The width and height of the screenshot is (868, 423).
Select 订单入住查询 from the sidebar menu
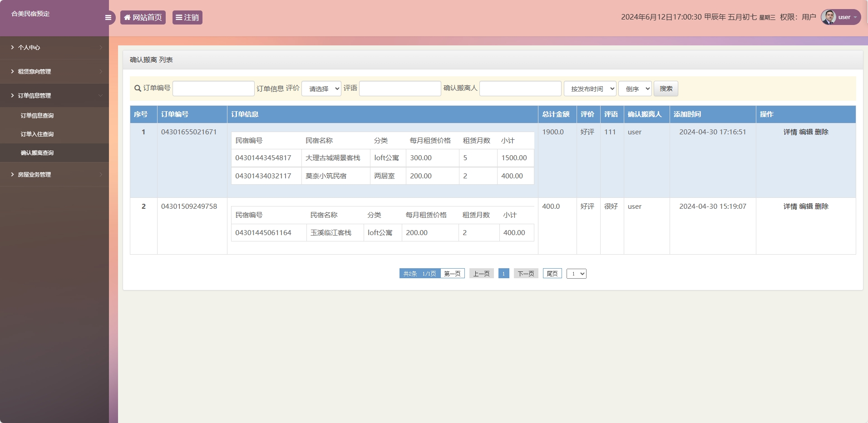pyautogui.click(x=37, y=134)
